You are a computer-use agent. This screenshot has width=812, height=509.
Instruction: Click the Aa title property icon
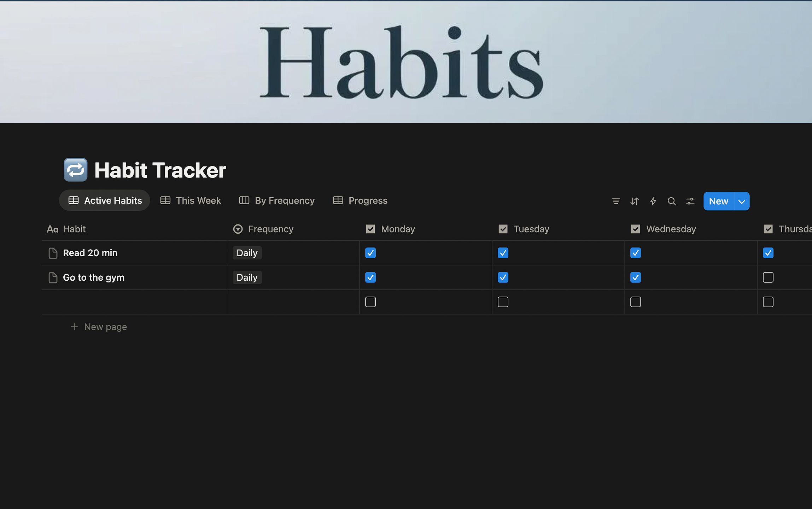pos(52,229)
